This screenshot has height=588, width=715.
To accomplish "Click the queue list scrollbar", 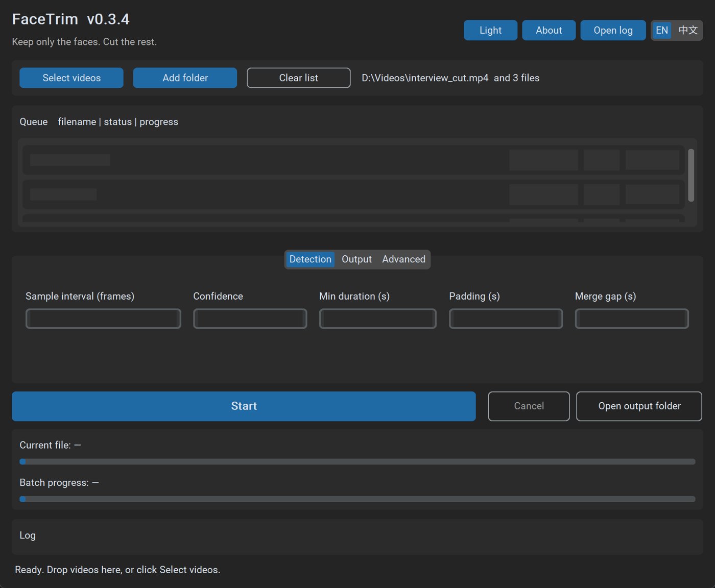I will pyautogui.click(x=691, y=175).
